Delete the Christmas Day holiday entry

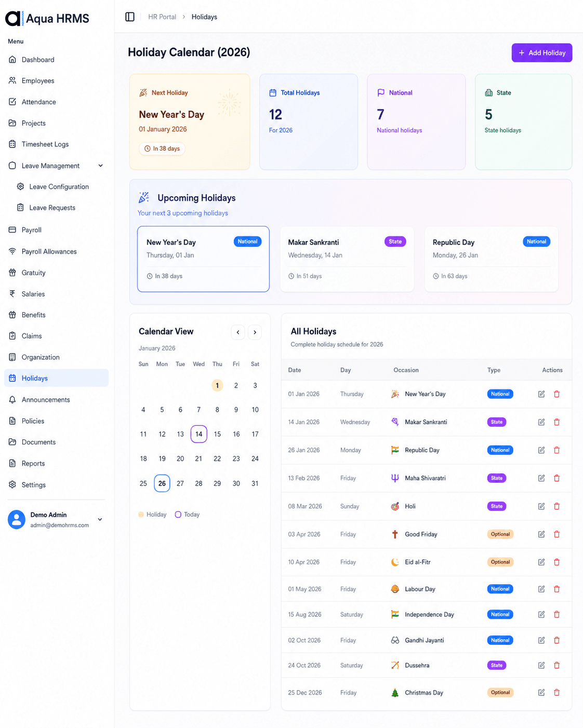[556, 692]
